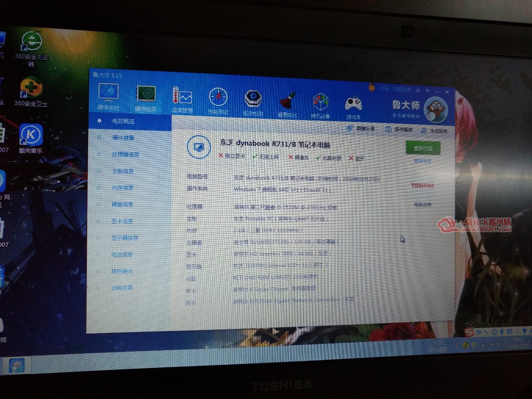
Task: Open the 酷狗音乐 desktop icon
Action: coord(31,139)
